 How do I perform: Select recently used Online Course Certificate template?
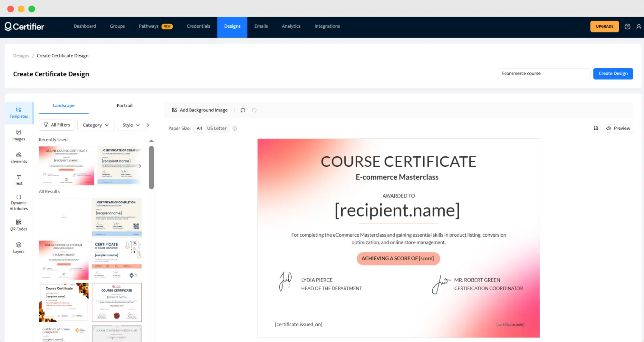66,166
